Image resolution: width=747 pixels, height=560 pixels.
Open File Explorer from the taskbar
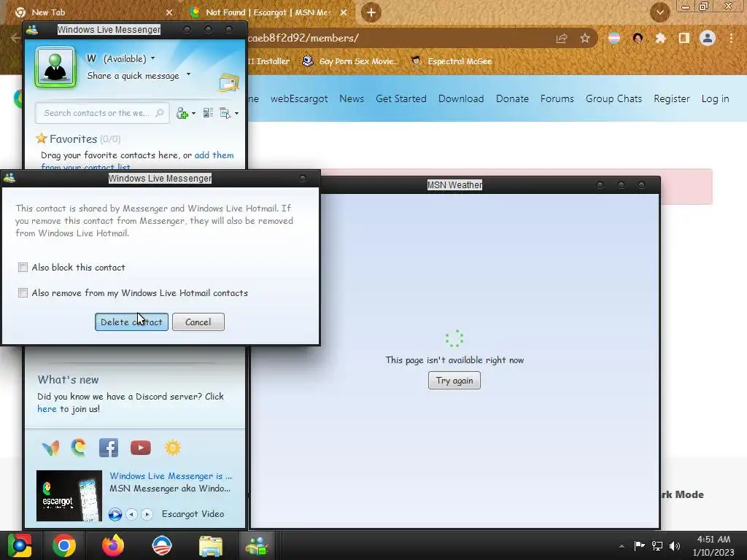point(210,546)
